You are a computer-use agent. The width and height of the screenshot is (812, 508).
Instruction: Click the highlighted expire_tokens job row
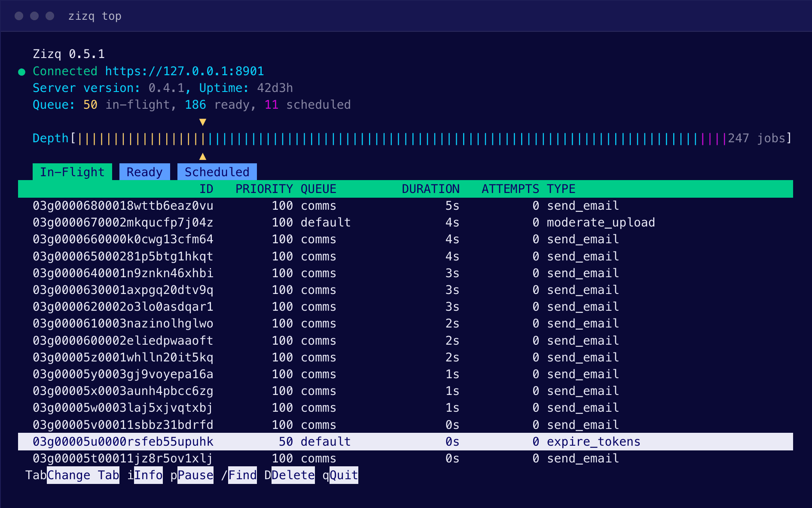(406, 442)
